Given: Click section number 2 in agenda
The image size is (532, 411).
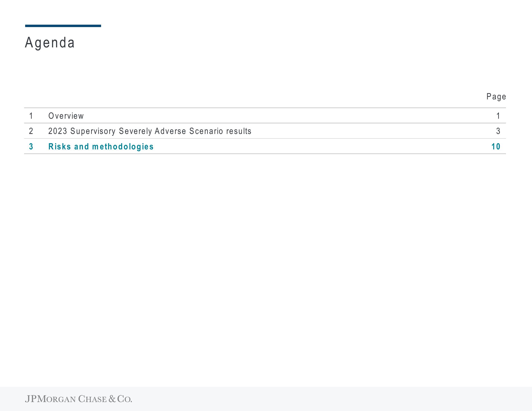Looking at the screenshot, I should coord(31,131).
